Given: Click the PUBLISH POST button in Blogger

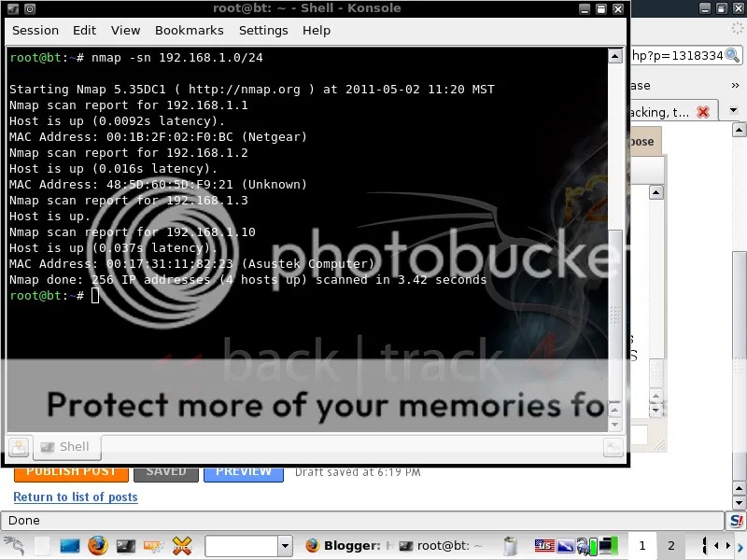Looking at the screenshot, I should click(71, 472).
